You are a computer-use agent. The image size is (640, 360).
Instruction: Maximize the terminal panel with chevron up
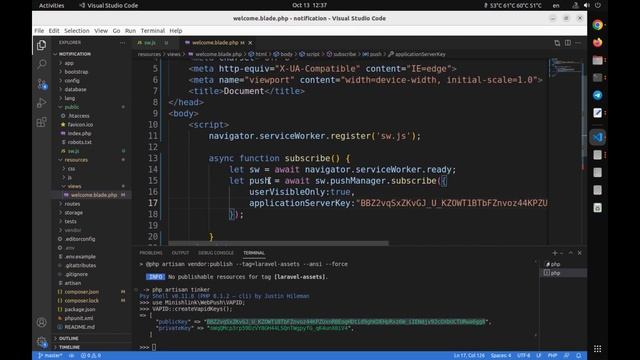571,253
